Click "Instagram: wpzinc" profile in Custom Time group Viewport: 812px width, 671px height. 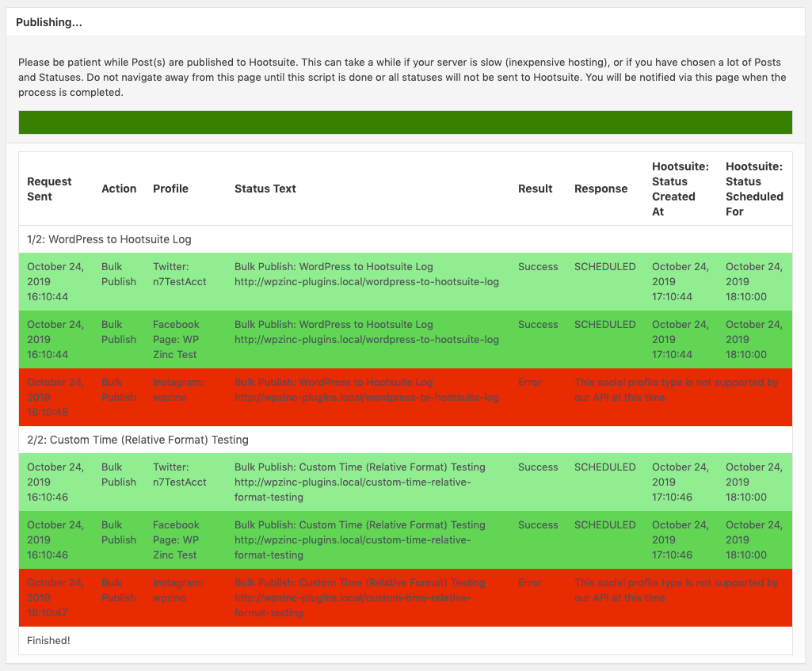click(x=177, y=590)
